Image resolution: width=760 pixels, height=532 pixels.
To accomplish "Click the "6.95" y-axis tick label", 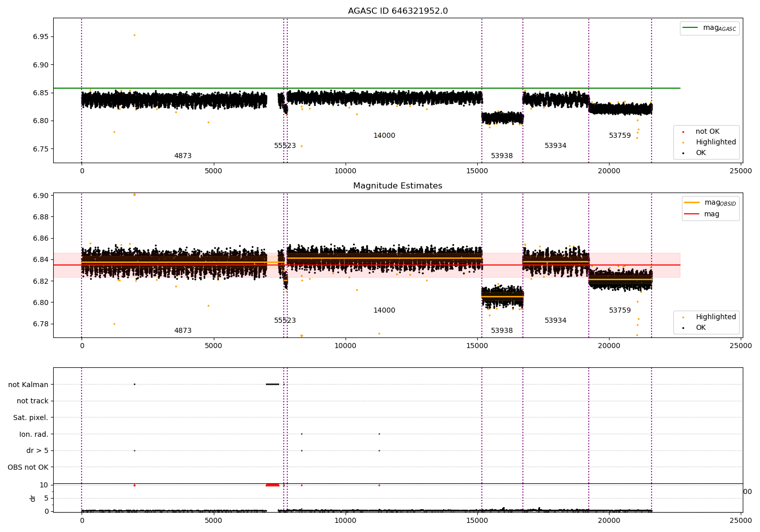I will tap(41, 37).
